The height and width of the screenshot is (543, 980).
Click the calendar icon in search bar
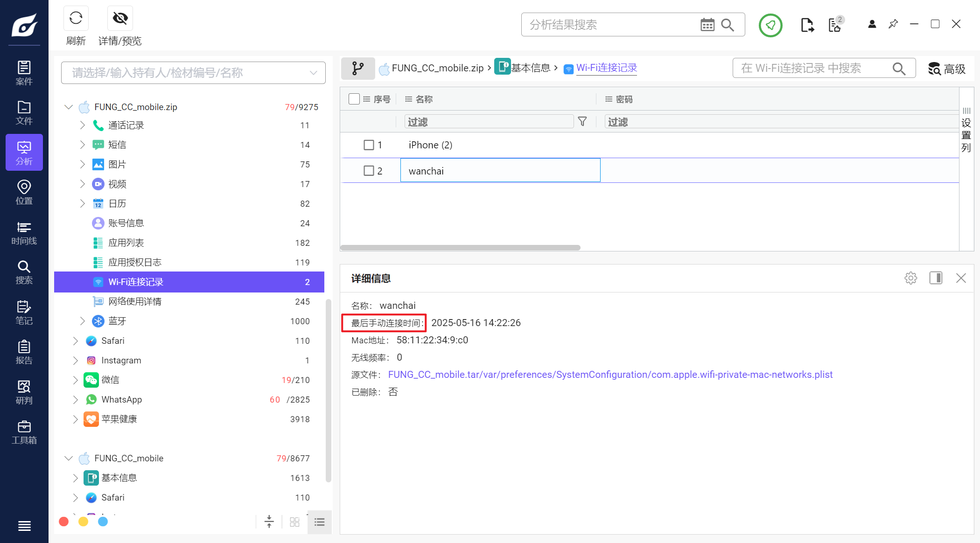[707, 25]
